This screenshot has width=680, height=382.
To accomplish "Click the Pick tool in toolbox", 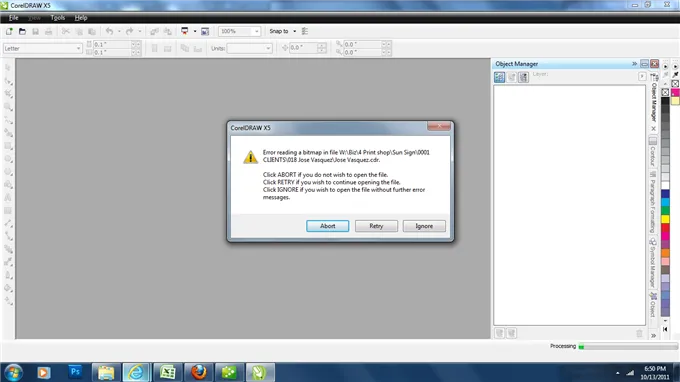I will tap(8, 68).
